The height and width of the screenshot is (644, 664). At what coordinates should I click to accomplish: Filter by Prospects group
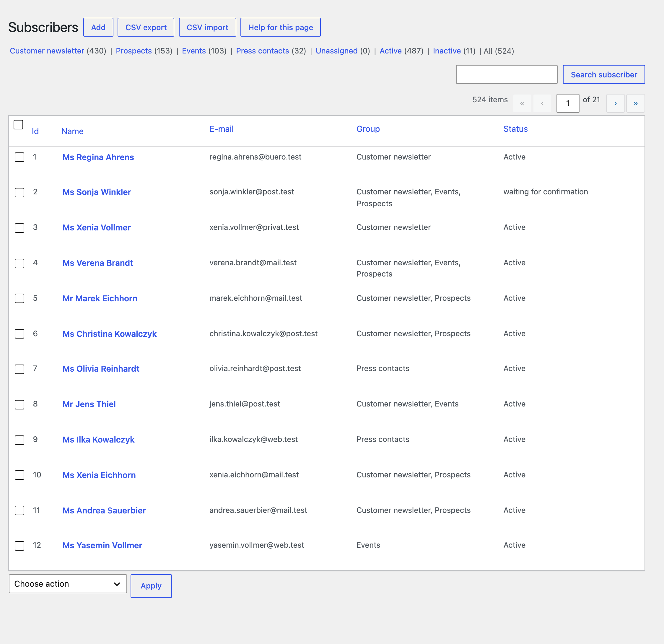point(134,51)
